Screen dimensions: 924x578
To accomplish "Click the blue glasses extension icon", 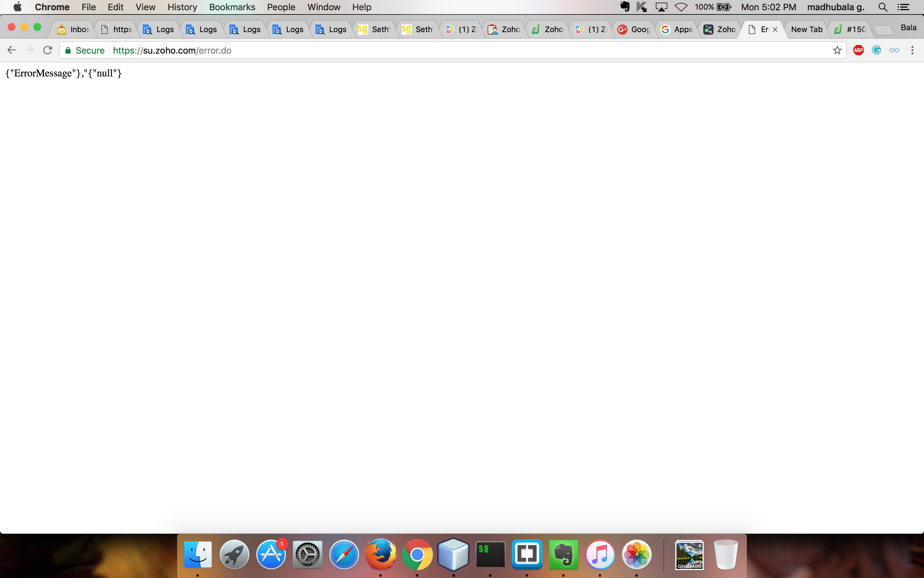I will coord(894,50).
